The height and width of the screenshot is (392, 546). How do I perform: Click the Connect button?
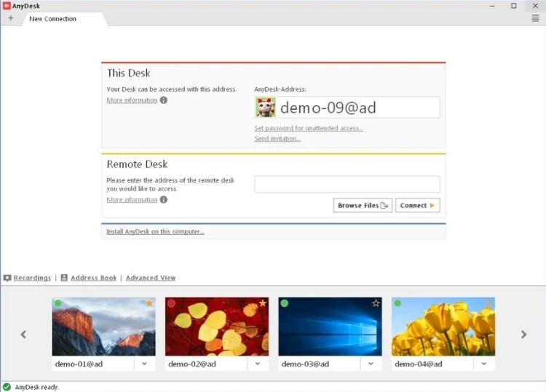click(x=418, y=205)
